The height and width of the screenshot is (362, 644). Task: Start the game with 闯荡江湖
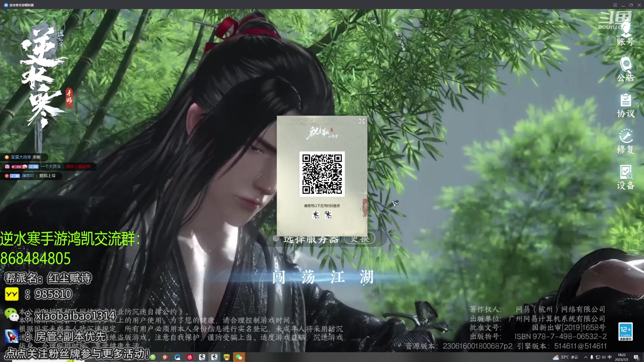[322, 278]
